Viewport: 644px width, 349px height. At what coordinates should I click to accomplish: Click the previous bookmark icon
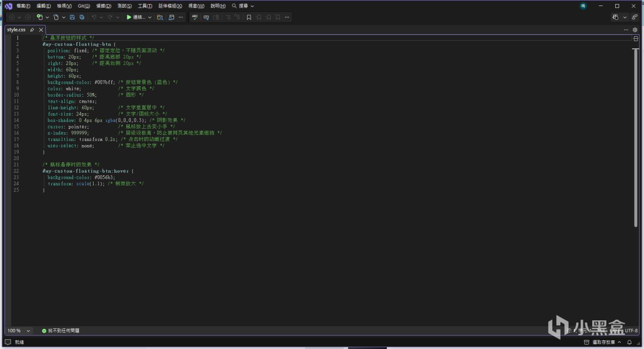click(259, 17)
